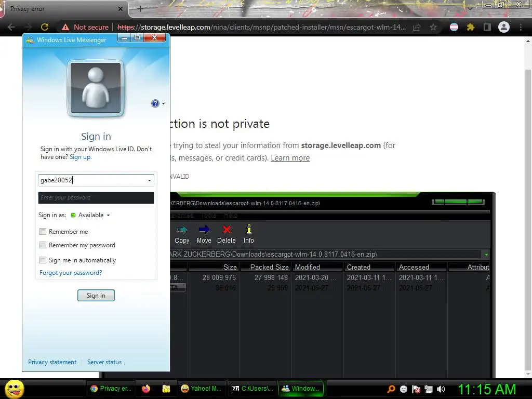Switch to Privacy error taskbar window
Image resolution: width=532 pixels, height=399 pixels.
[111, 389]
